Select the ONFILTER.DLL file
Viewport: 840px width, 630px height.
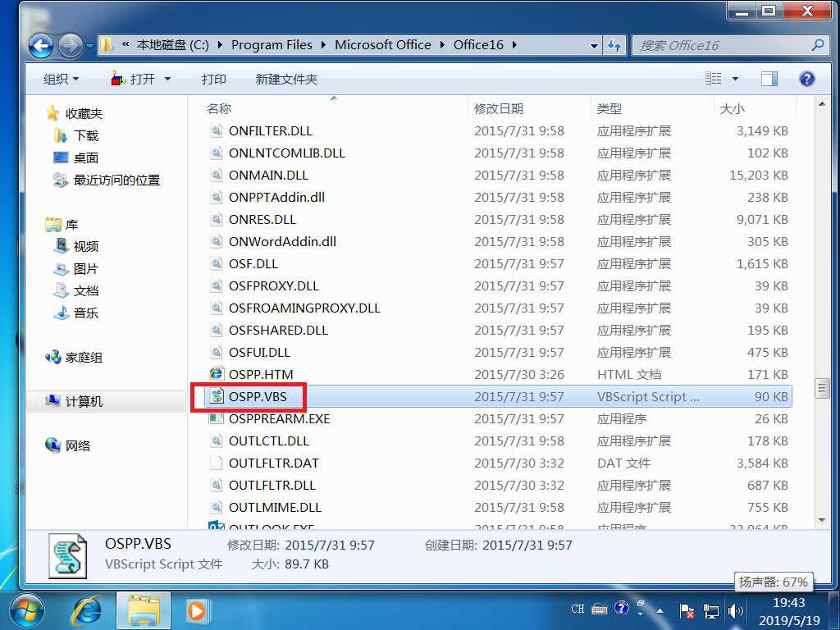pyautogui.click(x=270, y=131)
